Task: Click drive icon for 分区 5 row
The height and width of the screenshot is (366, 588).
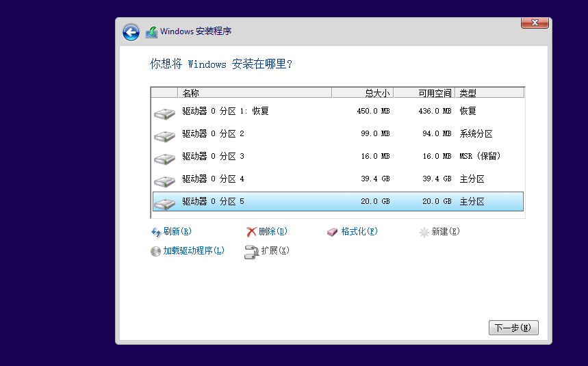Action: tap(164, 204)
